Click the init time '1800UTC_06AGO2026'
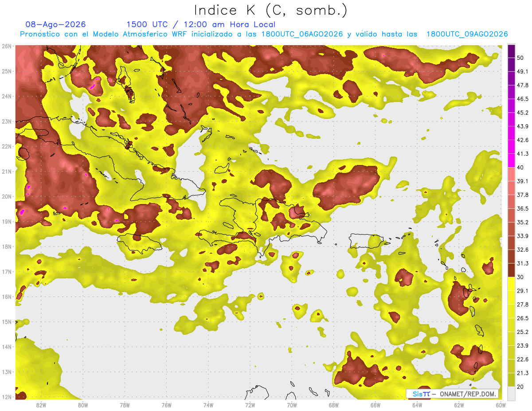532x411 pixels. pyautogui.click(x=302, y=34)
